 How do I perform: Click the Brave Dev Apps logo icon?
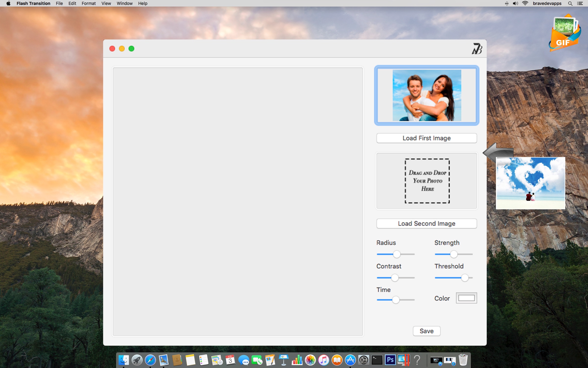(477, 49)
